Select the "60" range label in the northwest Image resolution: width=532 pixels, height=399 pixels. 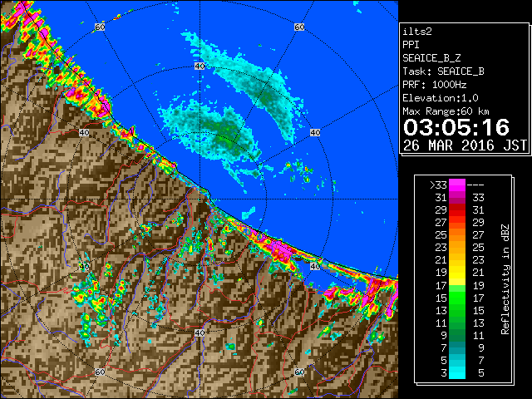pyautogui.click(x=100, y=27)
